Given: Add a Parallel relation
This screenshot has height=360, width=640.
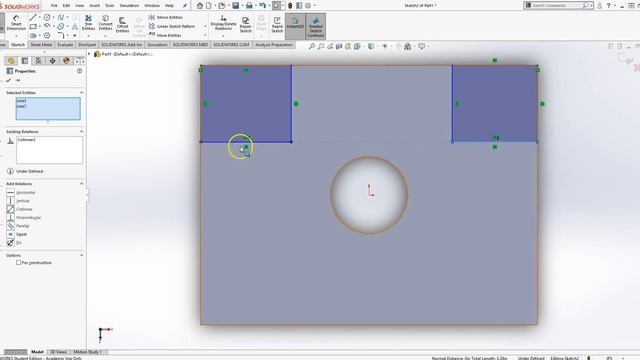Looking at the screenshot, I should coord(18,226).
